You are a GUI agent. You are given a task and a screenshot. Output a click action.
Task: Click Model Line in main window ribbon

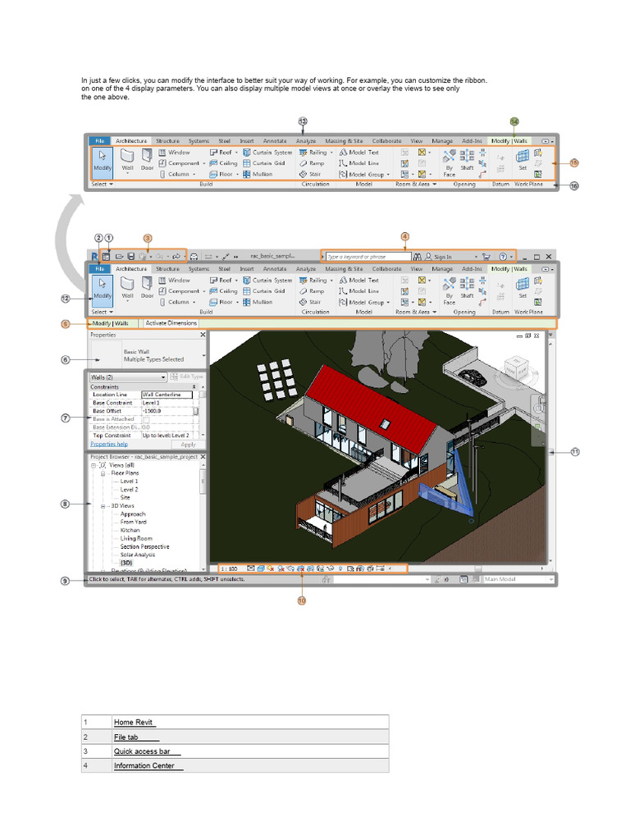point(359,291)
